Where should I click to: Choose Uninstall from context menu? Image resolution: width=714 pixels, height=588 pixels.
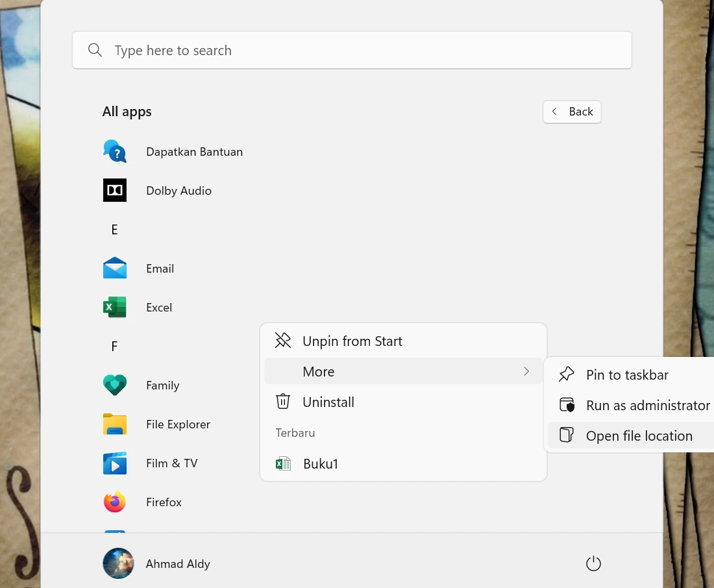(403, 402)
